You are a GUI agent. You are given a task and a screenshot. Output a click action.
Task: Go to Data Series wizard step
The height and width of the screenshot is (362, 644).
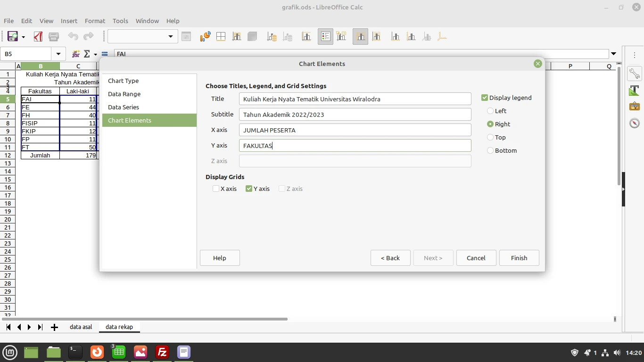point(149,107)
